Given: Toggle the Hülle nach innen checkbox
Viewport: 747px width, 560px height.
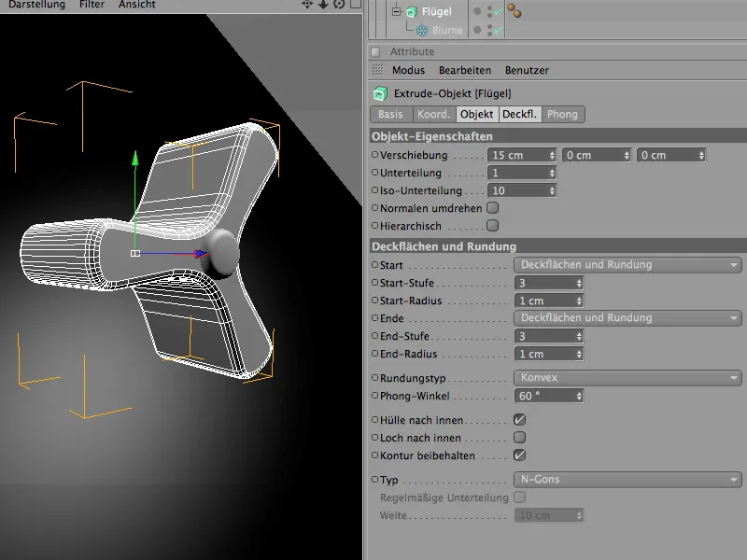Looking at the screenshot, I should [x=519, y=420].
